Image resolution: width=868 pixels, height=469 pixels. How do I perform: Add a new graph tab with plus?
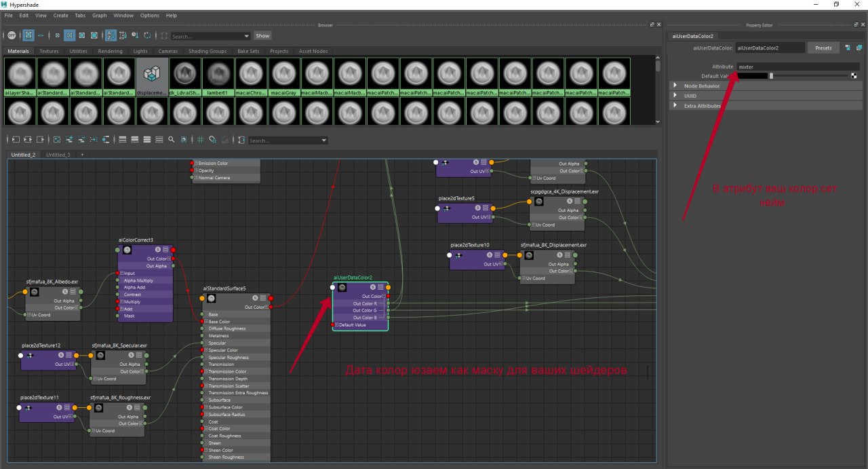(x=82, y=155)
